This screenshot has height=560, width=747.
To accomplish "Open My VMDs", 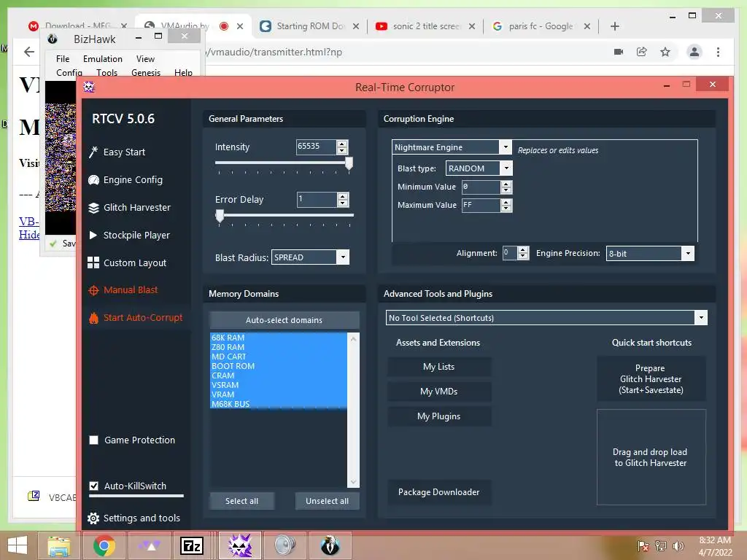I will (x=438, y=392).
